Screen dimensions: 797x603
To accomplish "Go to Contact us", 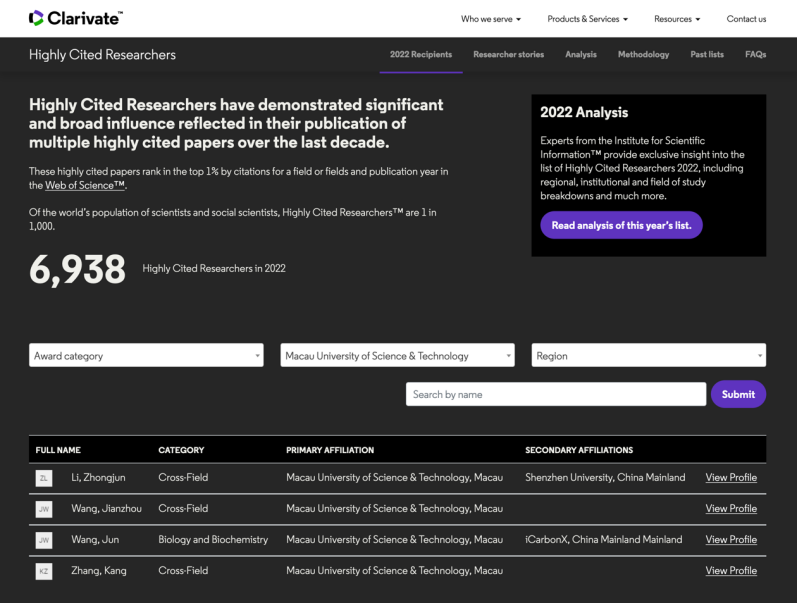I will click(746, 19).
